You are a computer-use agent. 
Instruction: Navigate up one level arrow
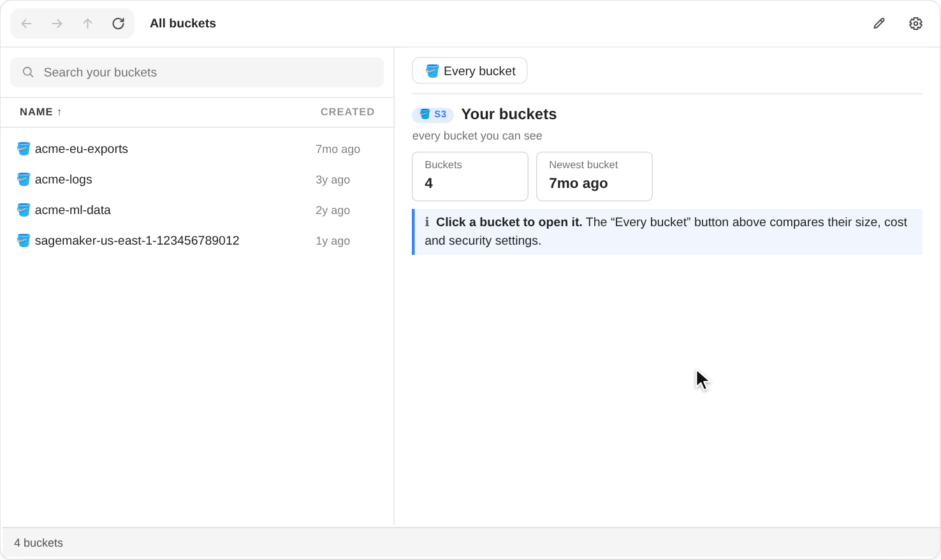click(88, 24)
